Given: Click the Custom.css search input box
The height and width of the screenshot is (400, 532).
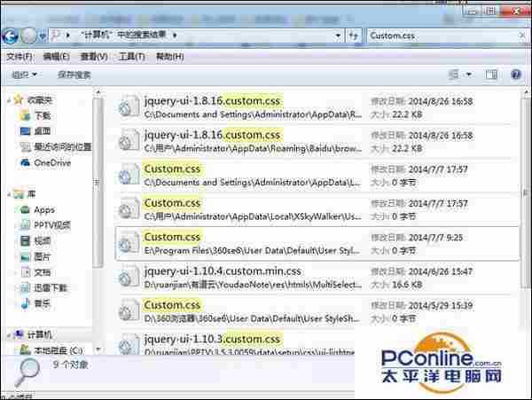Looking at the screenshot, I should (434, 35).
